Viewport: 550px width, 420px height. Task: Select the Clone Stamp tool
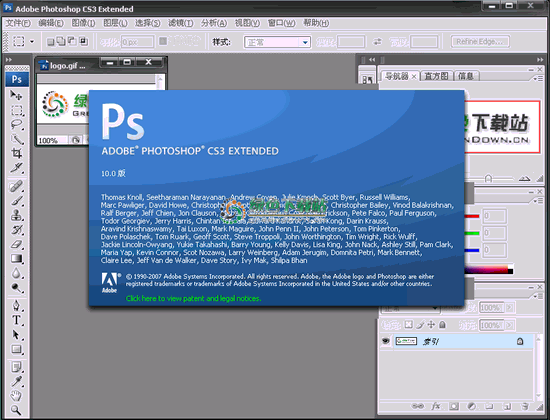coord(16,215)
